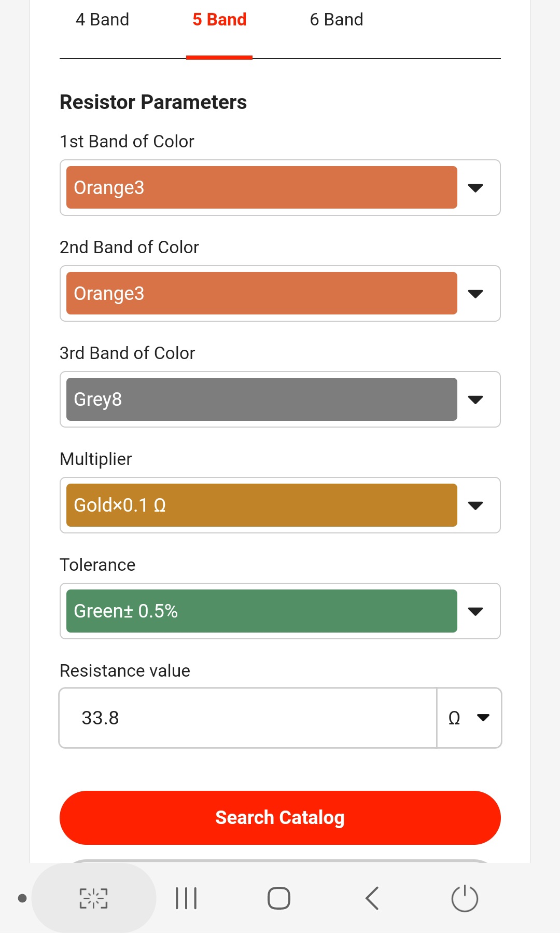Switch to the 4 Band tab

tap(102, 20)
